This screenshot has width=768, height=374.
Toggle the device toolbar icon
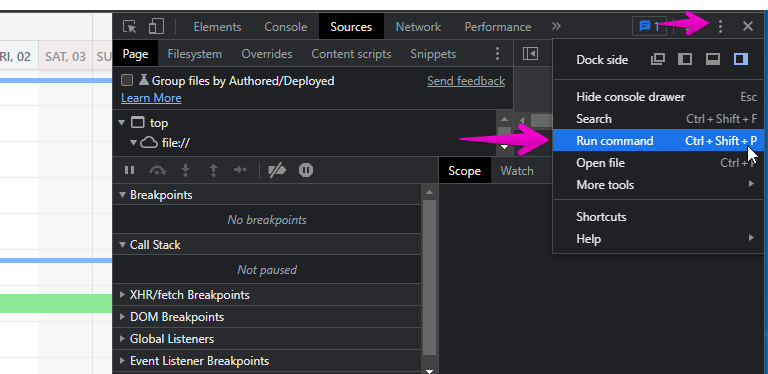tap(156, 26)
